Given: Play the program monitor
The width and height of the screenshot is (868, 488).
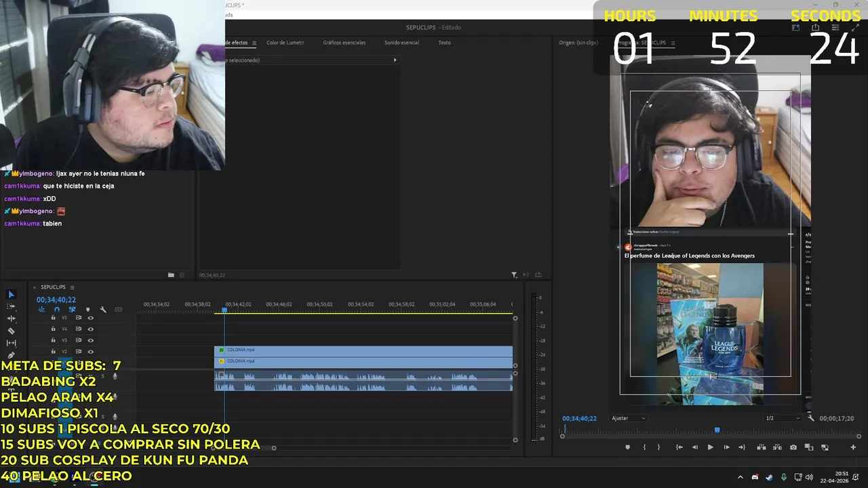Looking at the screenshot, I should (x=710, y=447).
